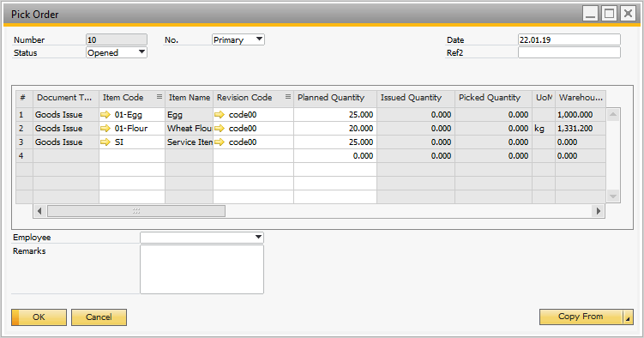644x338 pixels.
Task: Open Copy From button arrow menu
Action: pyautogui.click(x=628, y=317)
